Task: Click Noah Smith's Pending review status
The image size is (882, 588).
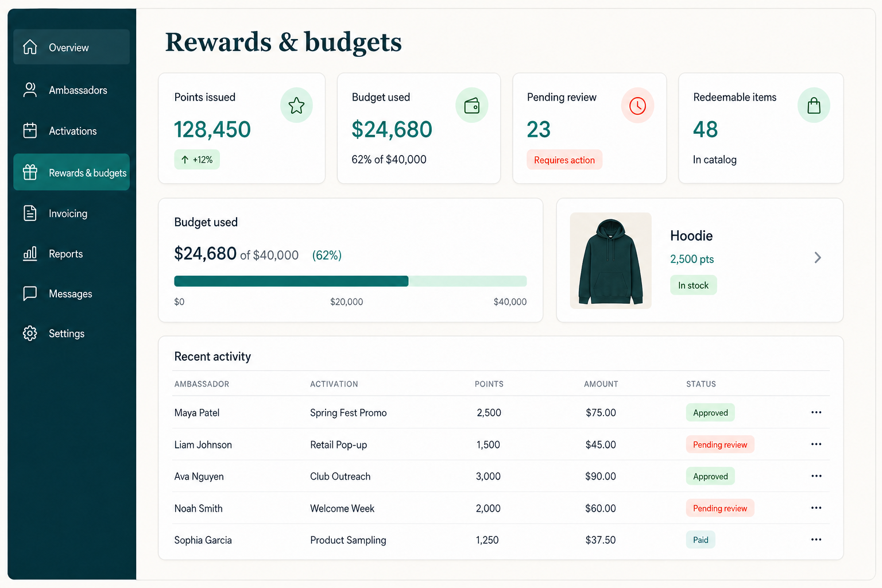Action: pyautogui.click(x=720, y=508)
